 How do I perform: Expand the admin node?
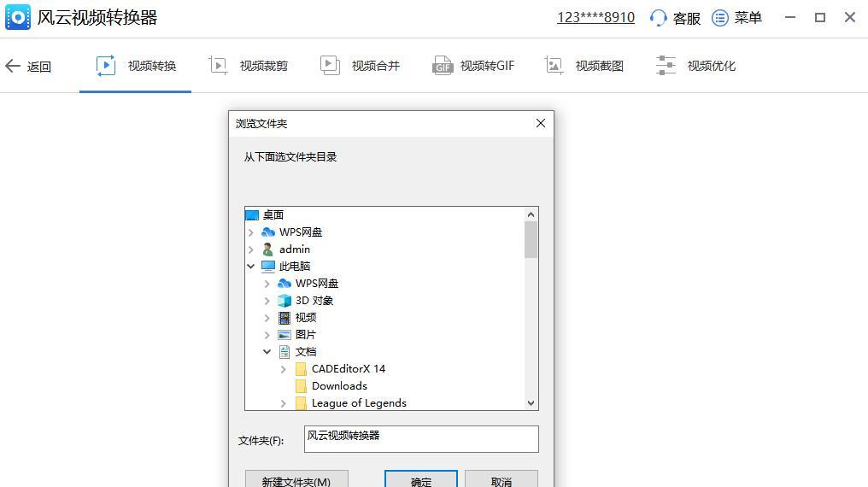click(x=251, y=249)
